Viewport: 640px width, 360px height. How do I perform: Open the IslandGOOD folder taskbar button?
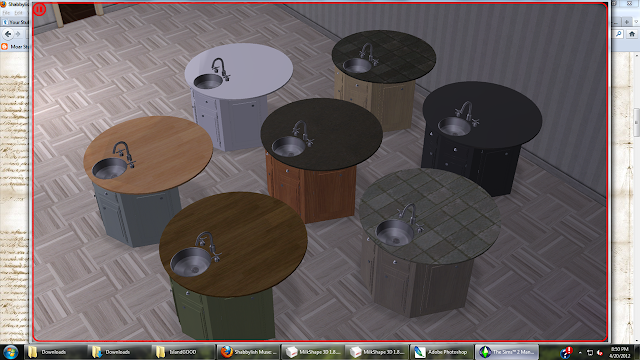click(183, 352)
